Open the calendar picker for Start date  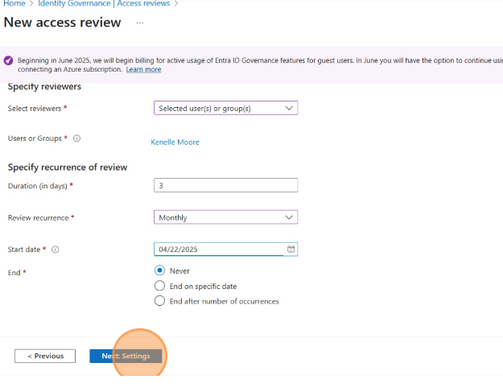291,249
